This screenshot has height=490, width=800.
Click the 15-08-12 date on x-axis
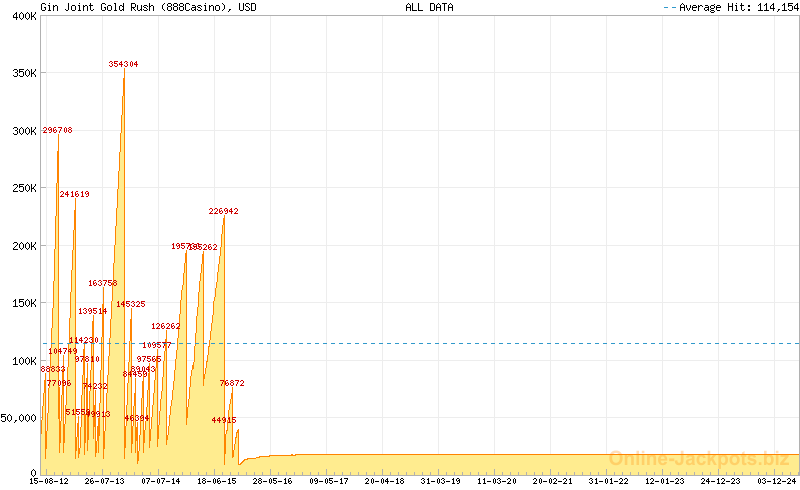[49, 481]
